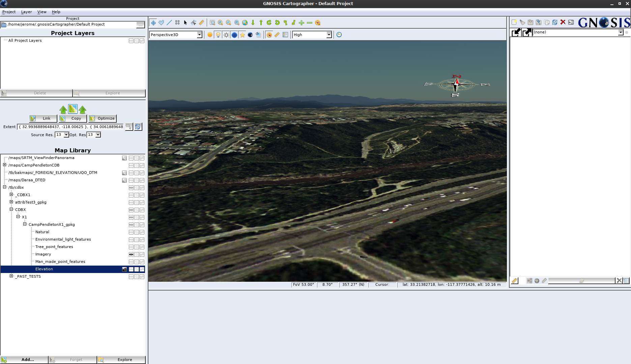Click the Optimize button
The height and width of the screenshot is (364, 631).
coord(103,118)
